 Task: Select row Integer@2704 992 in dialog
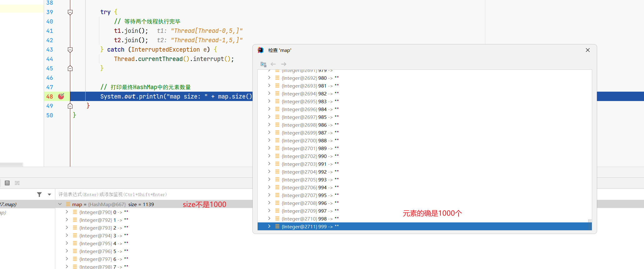coord(423,172)
